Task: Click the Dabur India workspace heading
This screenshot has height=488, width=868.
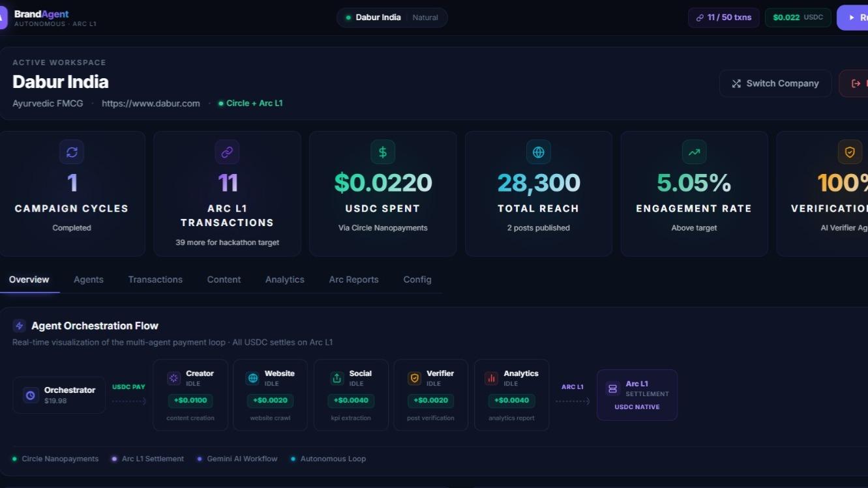Action: pos(61,82)
